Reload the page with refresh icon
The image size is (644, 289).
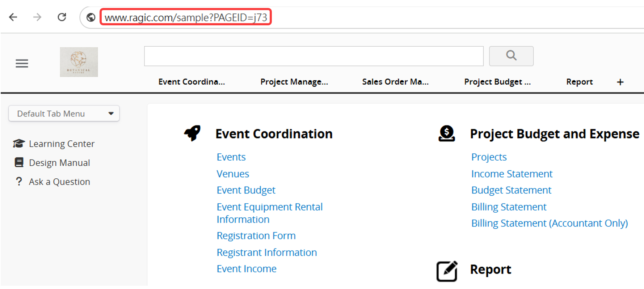[62, 17]
